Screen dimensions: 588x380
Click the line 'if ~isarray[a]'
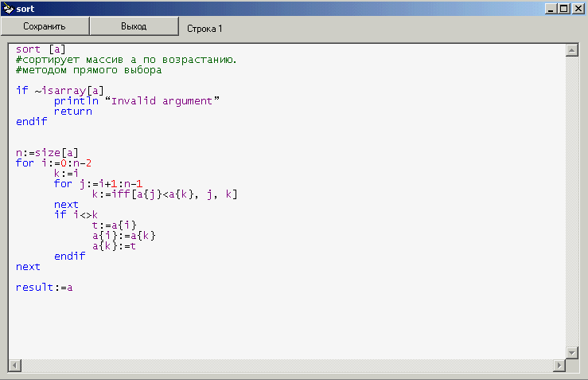(x=60, y=91)
